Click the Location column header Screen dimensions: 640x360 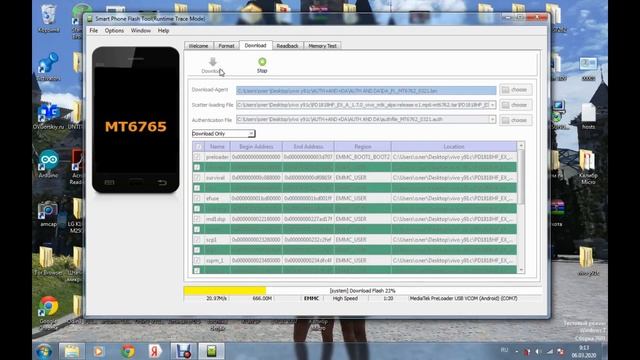454,147
